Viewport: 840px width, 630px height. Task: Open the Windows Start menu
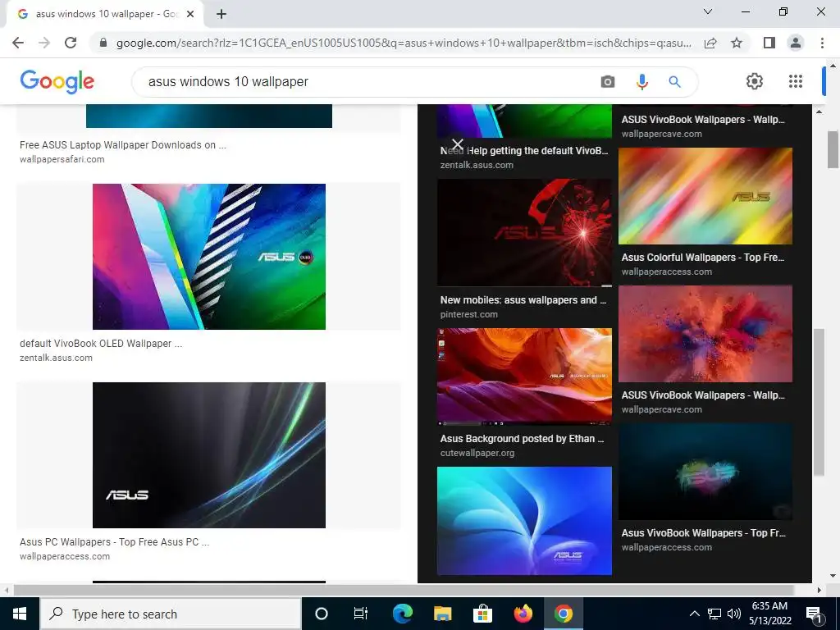point(20,614)
